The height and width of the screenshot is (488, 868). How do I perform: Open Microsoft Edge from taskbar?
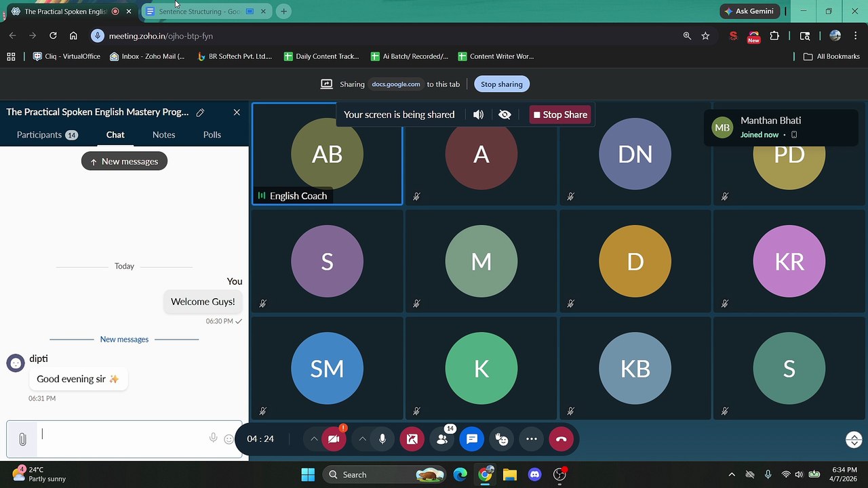[460, 474]
